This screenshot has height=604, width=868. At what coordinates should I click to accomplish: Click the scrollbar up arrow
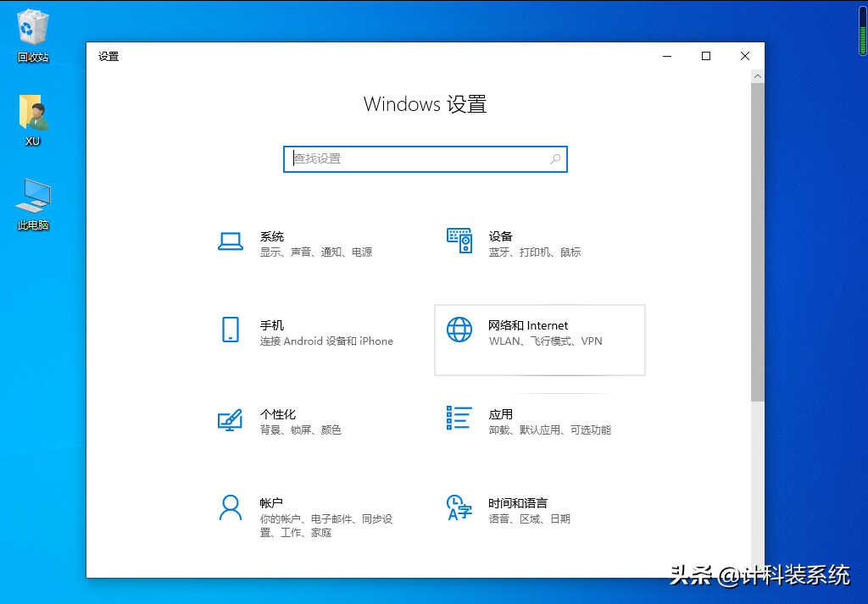click(x=757, y=76)
